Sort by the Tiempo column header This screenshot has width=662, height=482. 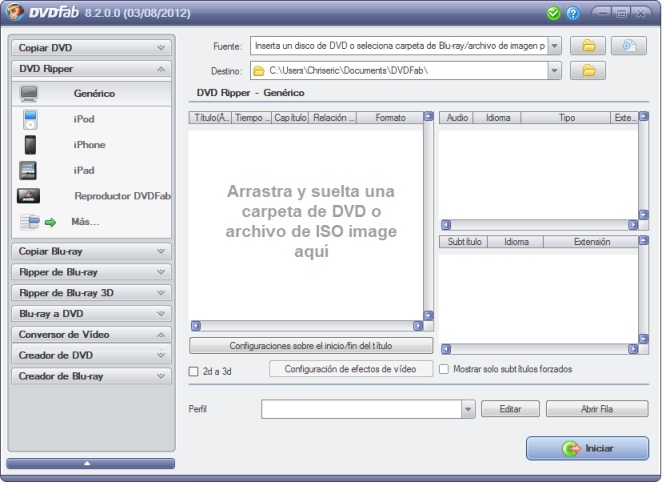pos(252,118)
